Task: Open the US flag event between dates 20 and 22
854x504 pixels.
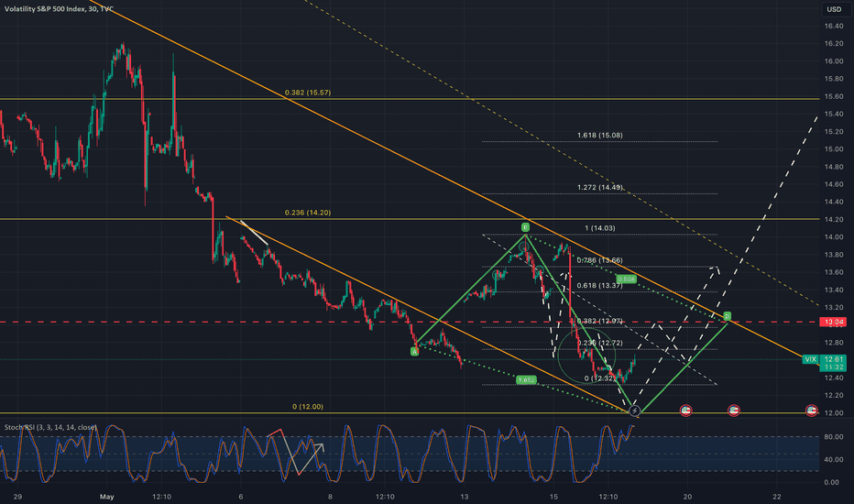Action: (734, 411)
